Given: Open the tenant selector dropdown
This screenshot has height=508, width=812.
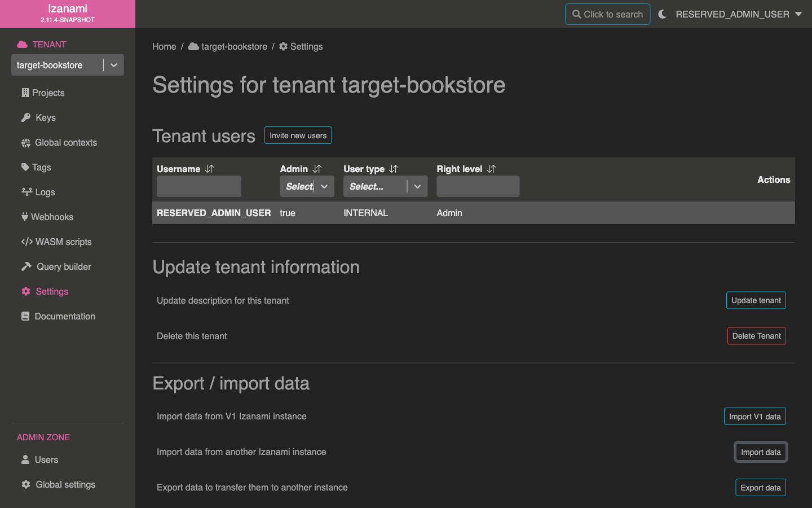Looking at the screenshot, I should click(x=113, y=65).
